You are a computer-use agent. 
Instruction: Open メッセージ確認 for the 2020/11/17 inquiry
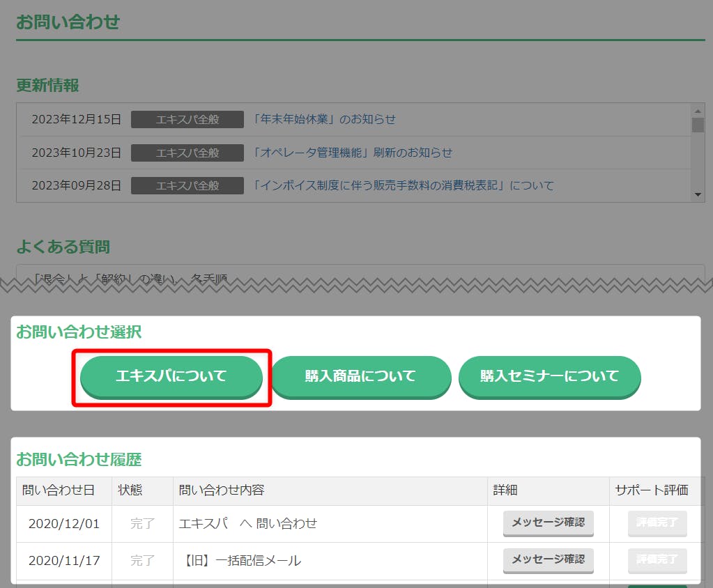[x=548, y=559]
